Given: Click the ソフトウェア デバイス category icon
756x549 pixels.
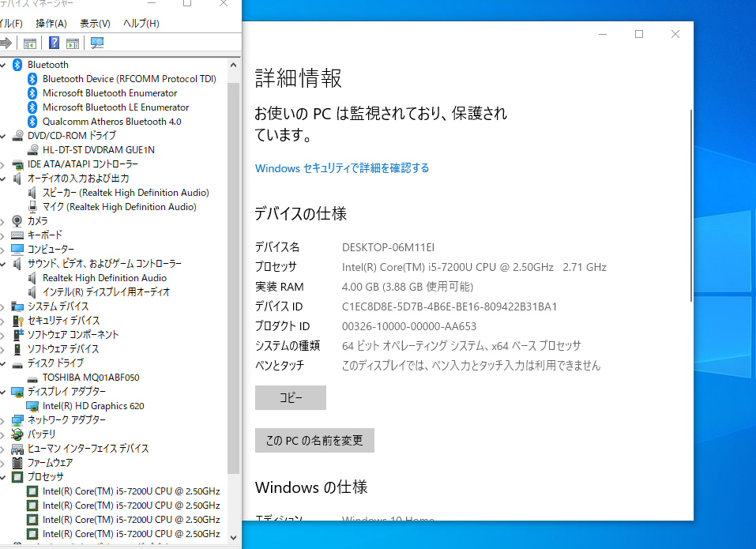Looking at the screenshot, I should 17,349.
